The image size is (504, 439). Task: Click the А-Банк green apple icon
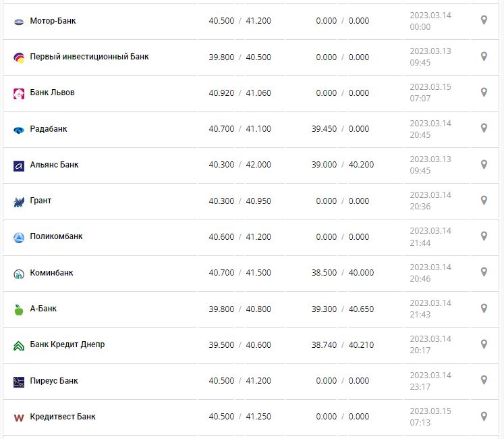coord(19,309)
